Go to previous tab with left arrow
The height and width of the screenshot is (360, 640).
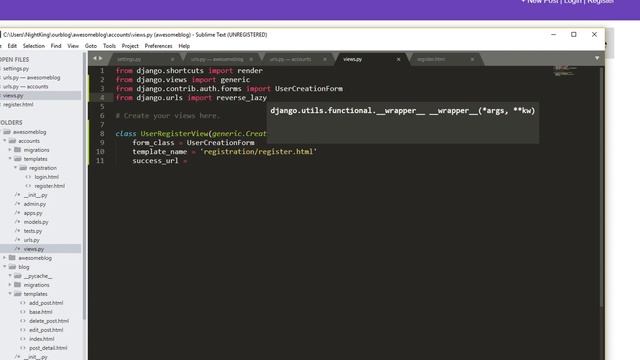(x=95, y=58)
